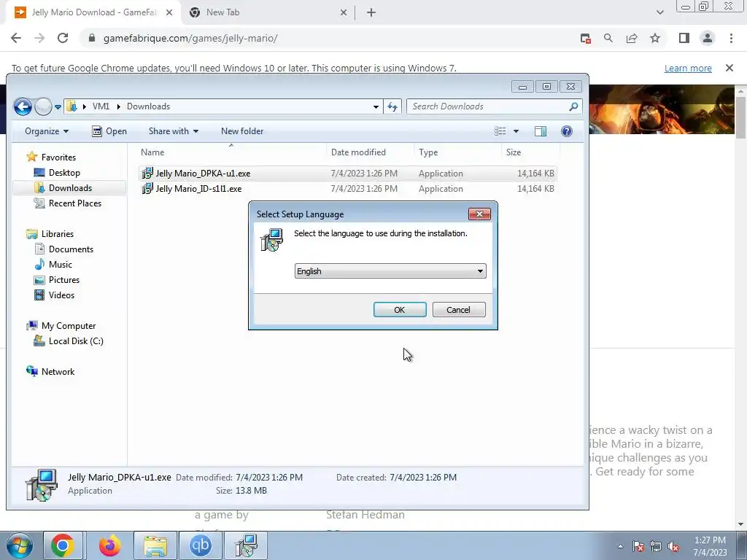Share this page from Chrome toolbar
Screen dimensions: 747x560
click(632, 38)
